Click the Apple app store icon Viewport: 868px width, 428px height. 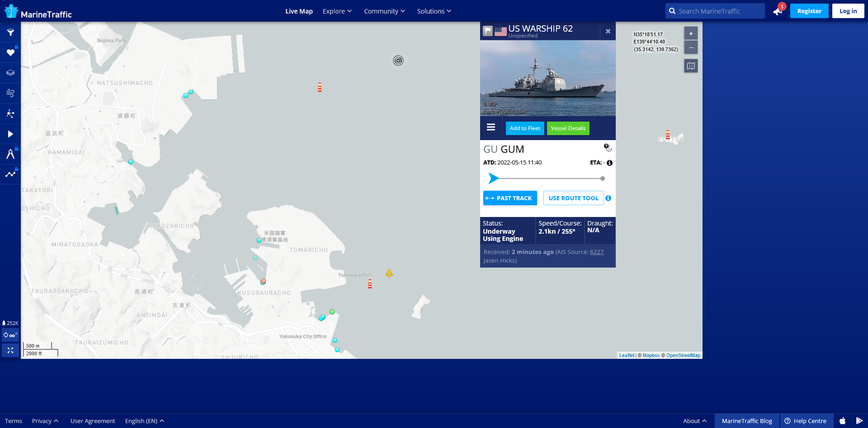point(843,421)
